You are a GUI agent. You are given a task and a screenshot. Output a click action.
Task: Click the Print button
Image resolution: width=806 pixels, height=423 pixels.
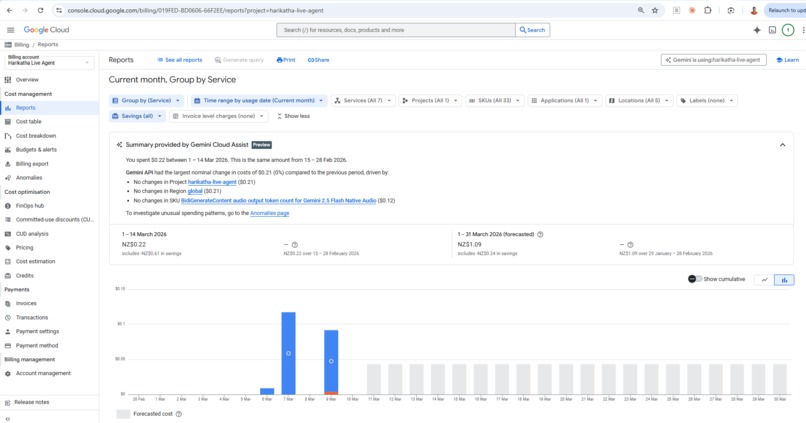286,60
